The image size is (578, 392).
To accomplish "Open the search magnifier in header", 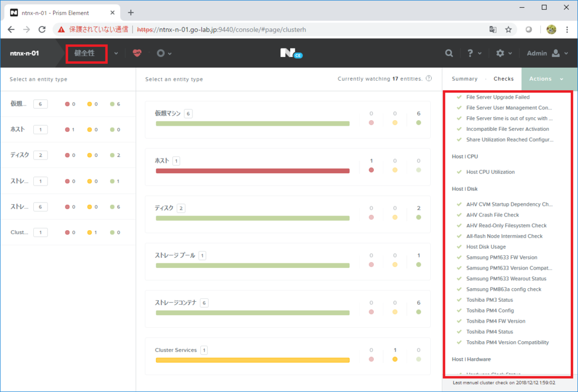I will [449, 53].
